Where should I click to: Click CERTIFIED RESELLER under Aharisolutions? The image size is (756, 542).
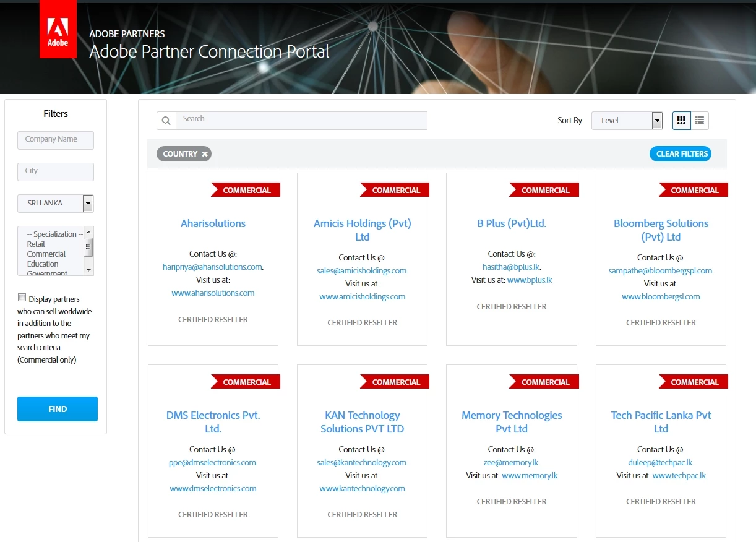coord(213,319)
